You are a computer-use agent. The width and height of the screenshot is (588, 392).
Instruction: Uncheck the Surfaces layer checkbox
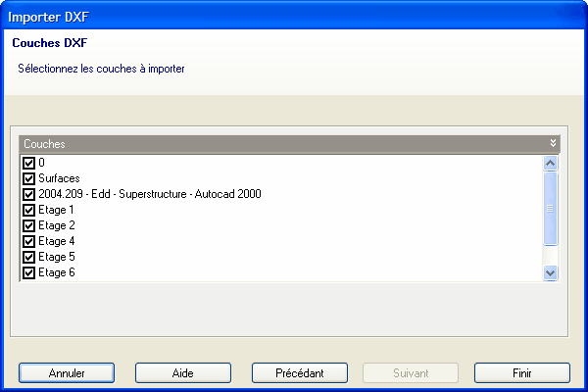click(x=28, y=178)
